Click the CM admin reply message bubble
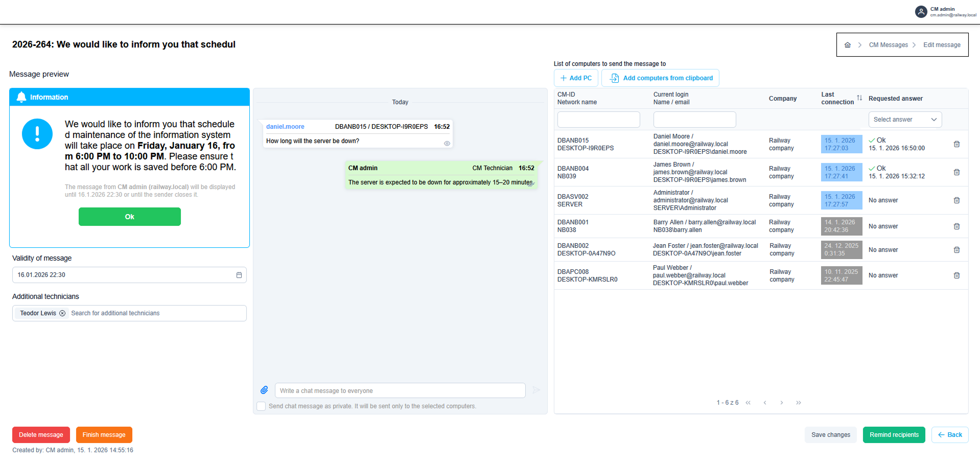Image resolution: width=980 pixels, height=465 pixels. tap(441, 175)
